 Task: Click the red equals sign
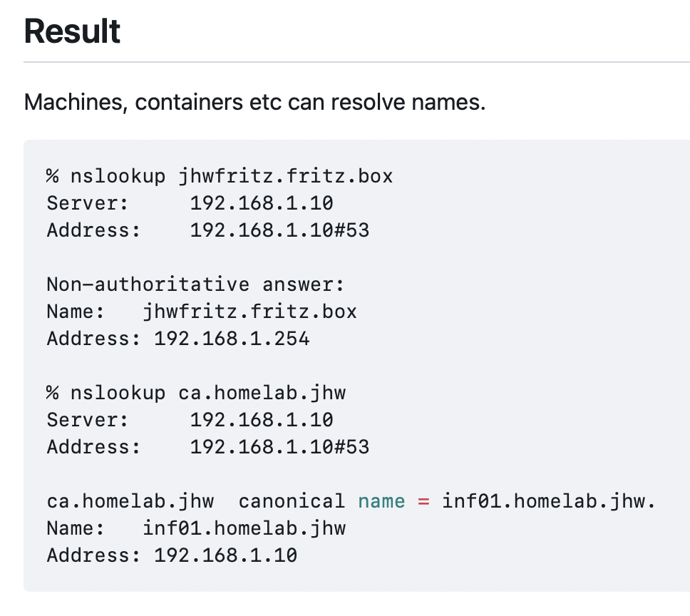click(423, 501)
